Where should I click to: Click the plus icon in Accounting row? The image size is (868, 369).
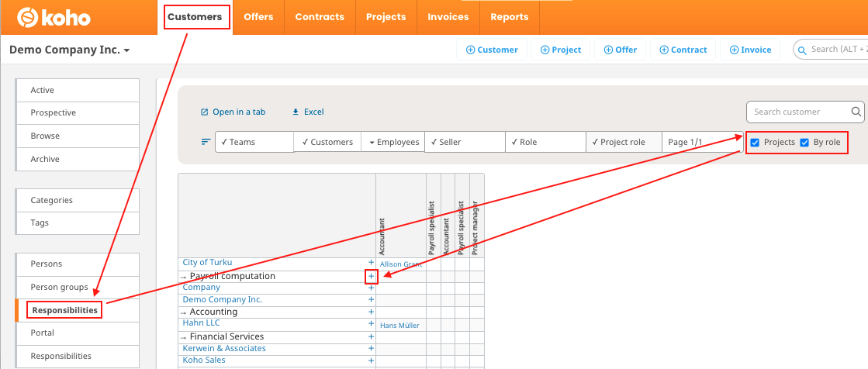tap(371, 312)
